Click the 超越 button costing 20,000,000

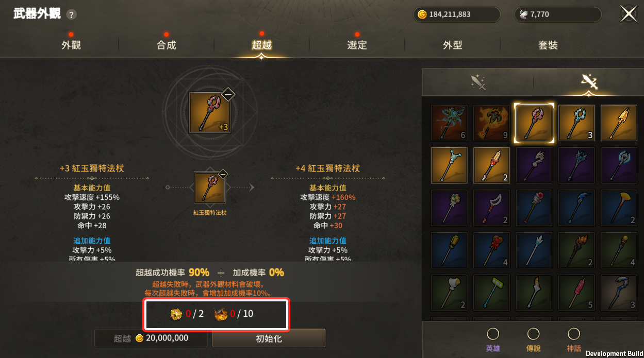coord(151,338)
